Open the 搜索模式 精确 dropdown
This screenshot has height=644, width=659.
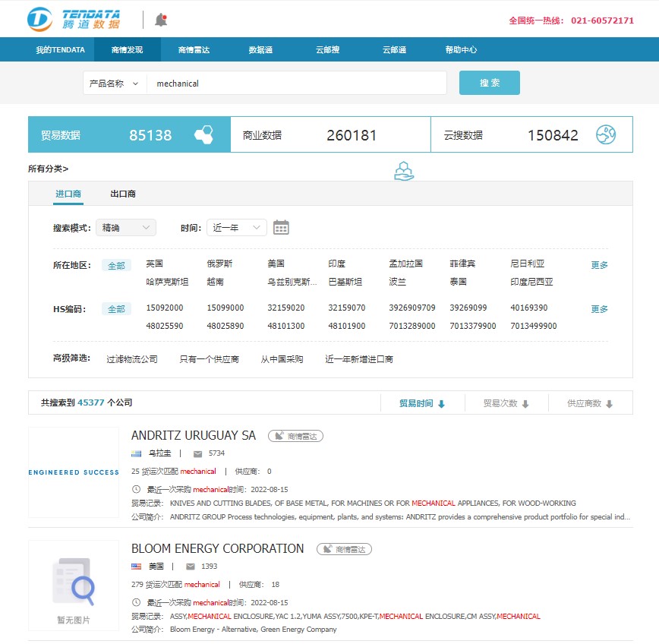point(126,227)
